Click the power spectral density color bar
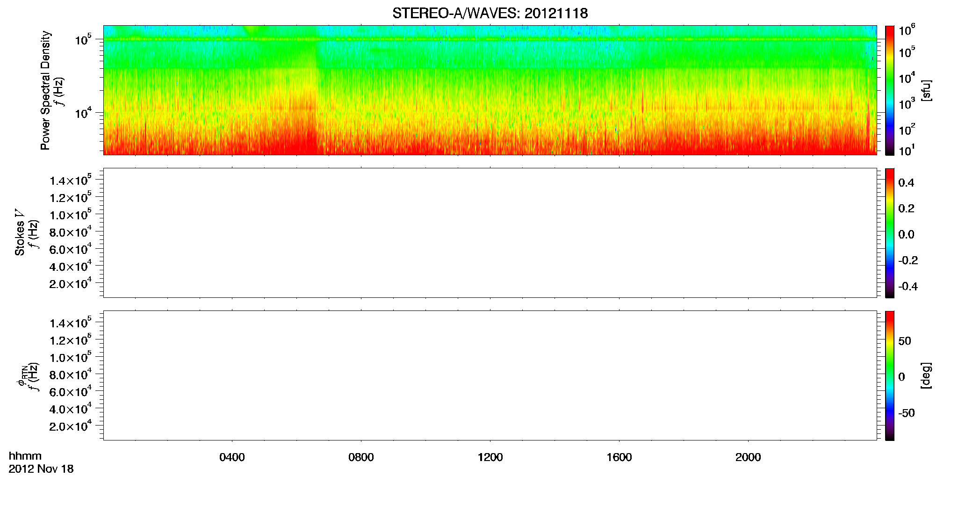The height and width of the screenshot is (505, 980). (x=890, y=90)
